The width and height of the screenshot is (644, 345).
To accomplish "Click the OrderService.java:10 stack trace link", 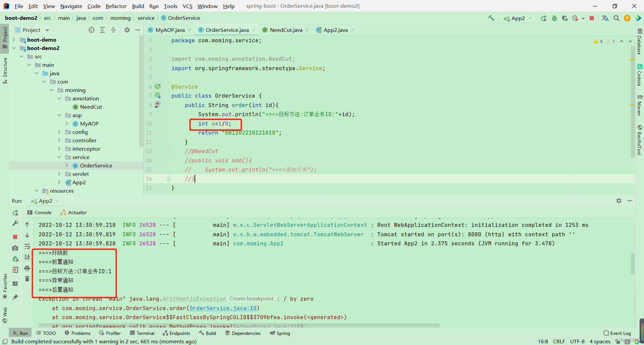I will coord(224,308).
